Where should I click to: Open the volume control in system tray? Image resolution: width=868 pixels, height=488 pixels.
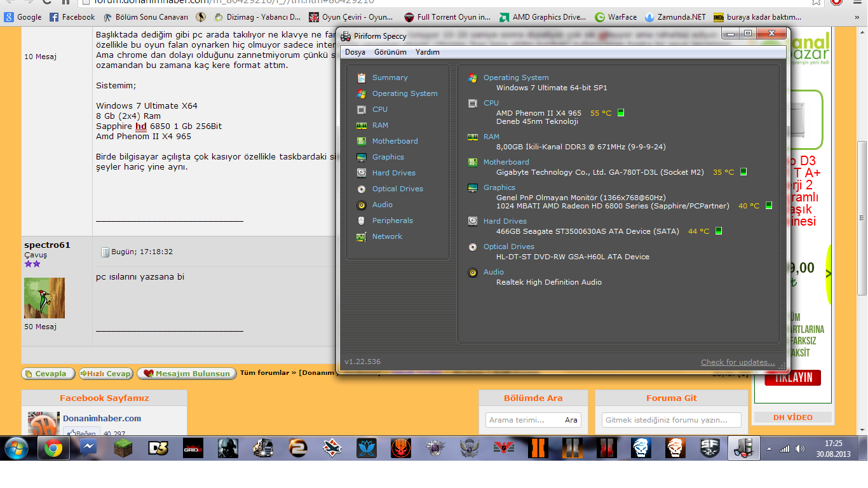coord(800,449)
